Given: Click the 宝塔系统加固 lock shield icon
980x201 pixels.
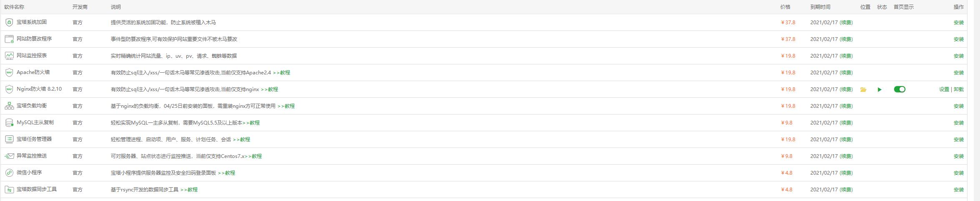Looking at the screenshot, I should (x=9, y=23).
